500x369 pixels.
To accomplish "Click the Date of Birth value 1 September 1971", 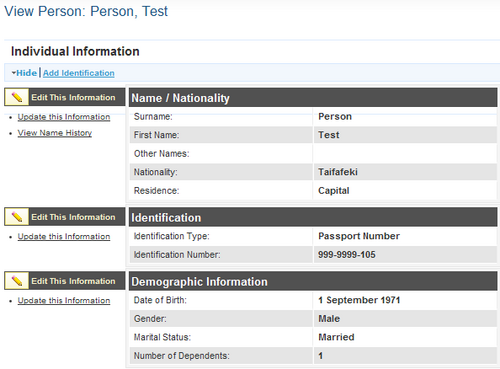I will coord(359,300).
